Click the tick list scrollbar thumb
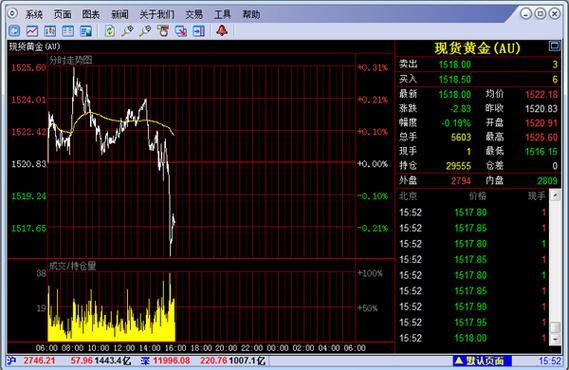 555,327
